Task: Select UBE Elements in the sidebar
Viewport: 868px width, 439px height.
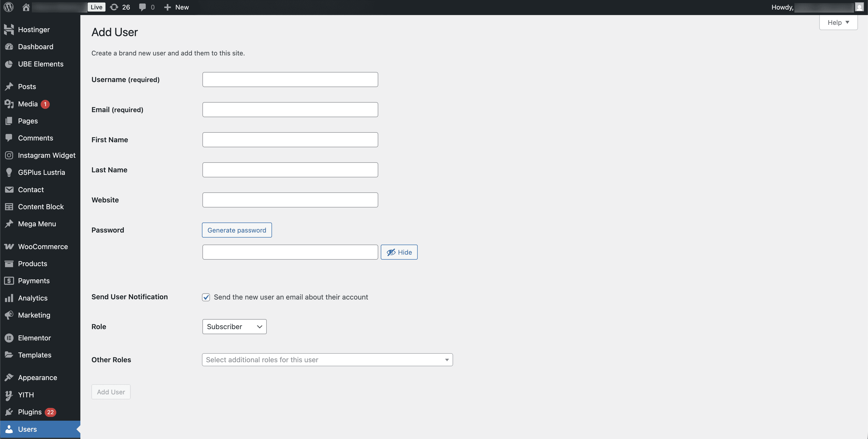Action: pyautogui.click(x=41, y=64)
